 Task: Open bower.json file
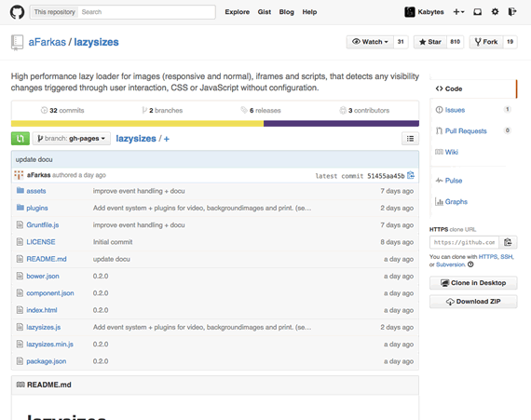pyautogui.click(x=43, y=277)
